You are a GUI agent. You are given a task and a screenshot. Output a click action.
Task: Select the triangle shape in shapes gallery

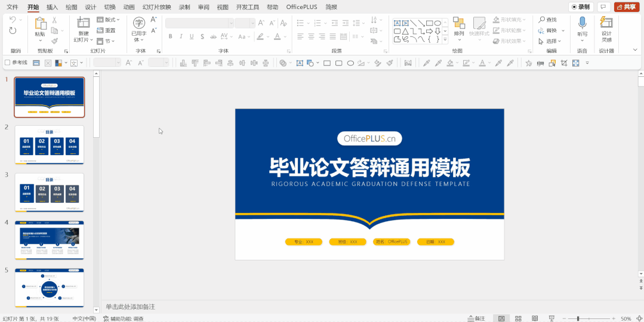pos(405,31)
